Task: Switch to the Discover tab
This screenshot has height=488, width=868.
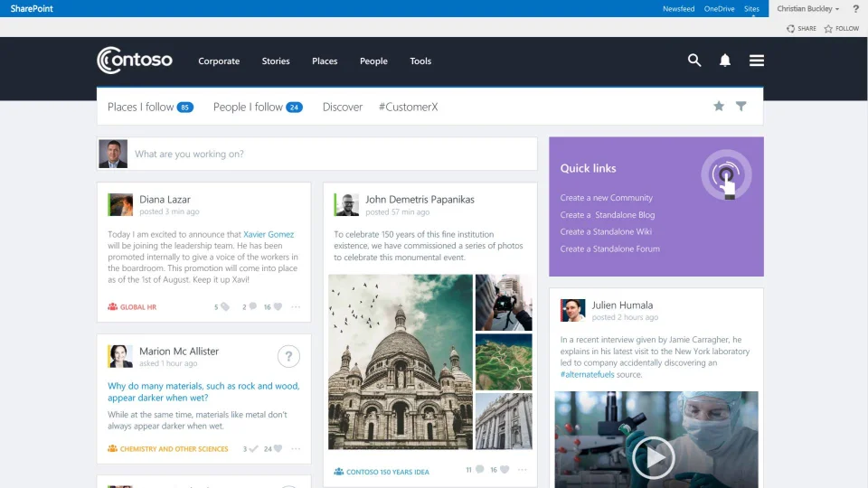Action: pos(342,107)
